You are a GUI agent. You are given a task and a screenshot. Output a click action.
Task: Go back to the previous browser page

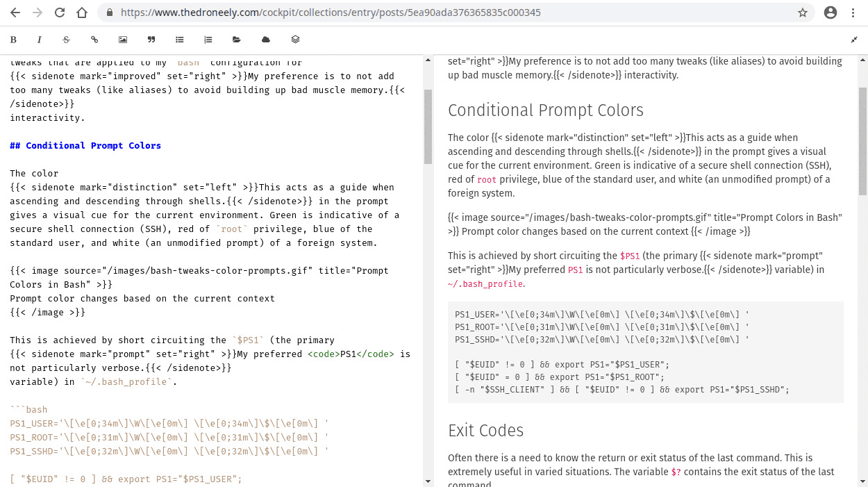[15, 13]
